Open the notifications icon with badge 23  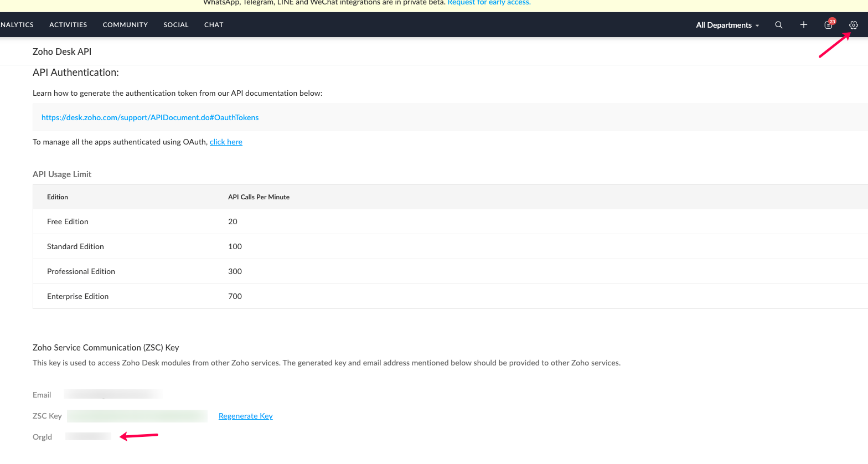[x=829, y=24]
